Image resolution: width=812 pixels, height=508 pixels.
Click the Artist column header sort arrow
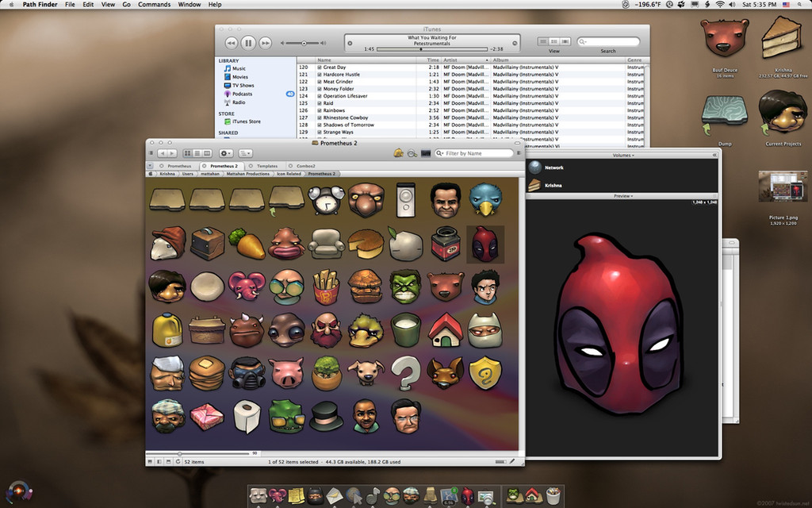486,60
